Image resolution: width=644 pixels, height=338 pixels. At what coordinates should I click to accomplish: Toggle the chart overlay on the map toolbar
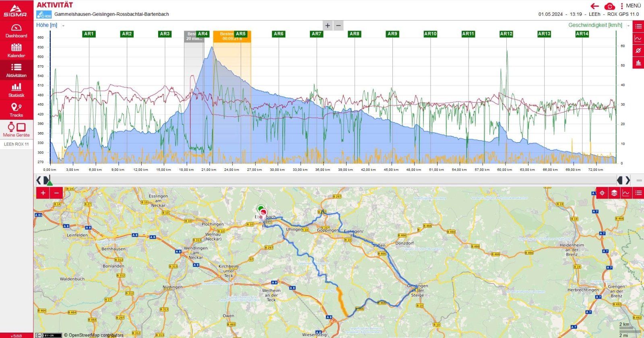(626, 193)
